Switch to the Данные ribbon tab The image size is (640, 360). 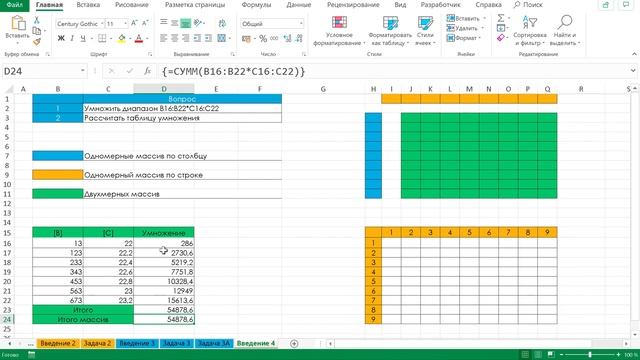[x=299, y=5]
